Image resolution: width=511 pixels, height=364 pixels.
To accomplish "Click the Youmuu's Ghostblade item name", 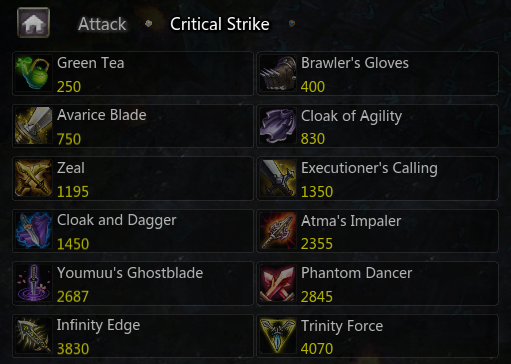I will 130,273.
